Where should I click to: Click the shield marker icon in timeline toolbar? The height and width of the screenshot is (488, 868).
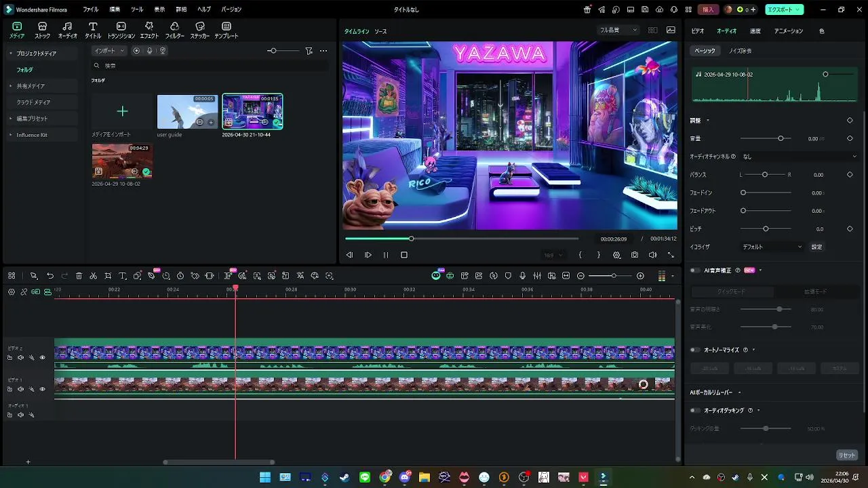pos(508,276)
